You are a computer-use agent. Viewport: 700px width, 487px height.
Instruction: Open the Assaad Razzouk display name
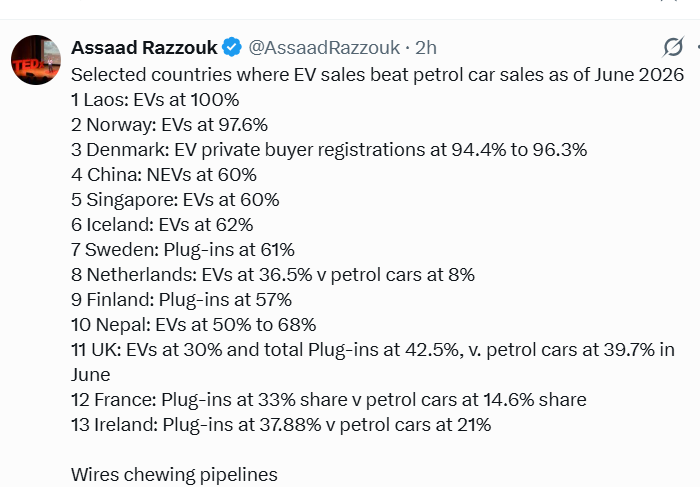click(x=144, y=47)
